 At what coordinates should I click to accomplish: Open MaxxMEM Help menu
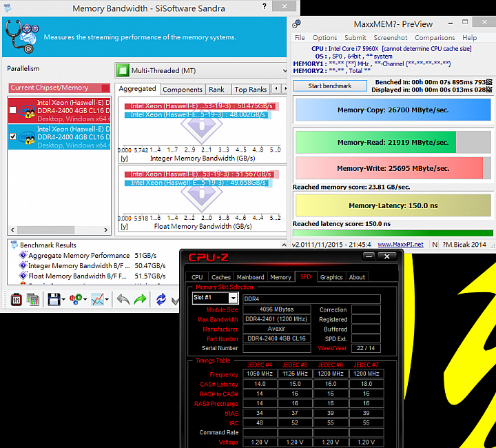[x=469, y=38]
